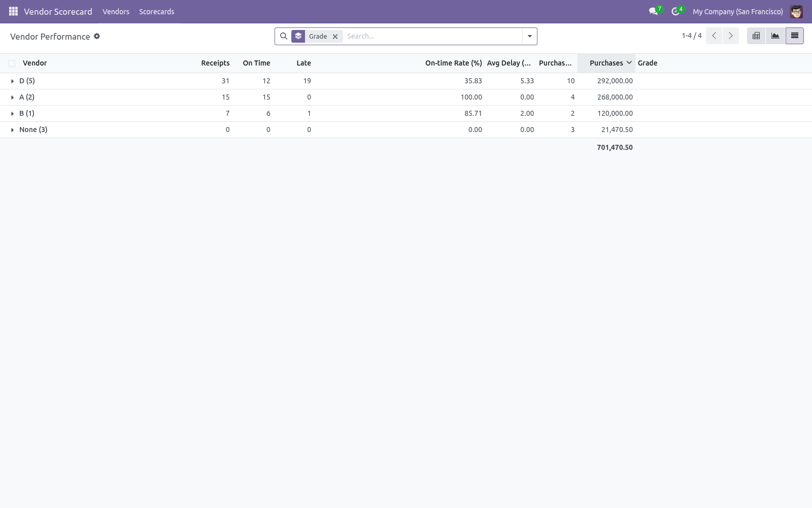Switch to pivot view

click(x=756, y=36)
